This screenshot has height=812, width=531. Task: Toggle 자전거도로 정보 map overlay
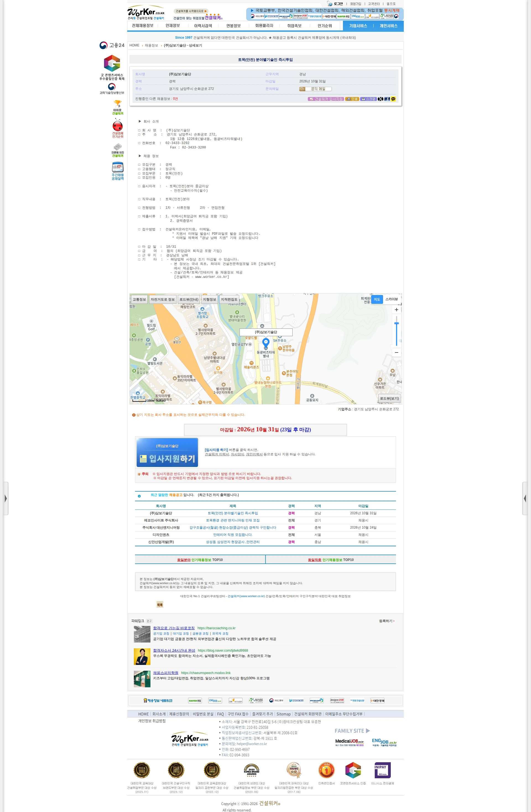(x=162, y=299)
